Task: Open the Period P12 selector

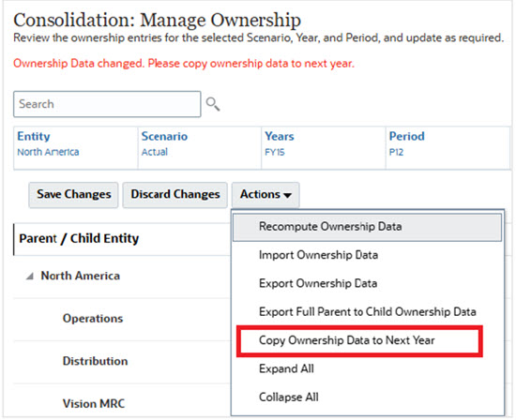Action: point(448,148)
